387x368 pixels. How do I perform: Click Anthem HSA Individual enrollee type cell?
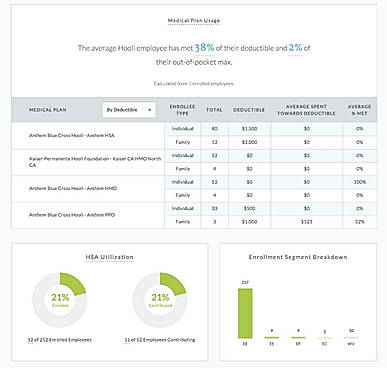(183, 129)
